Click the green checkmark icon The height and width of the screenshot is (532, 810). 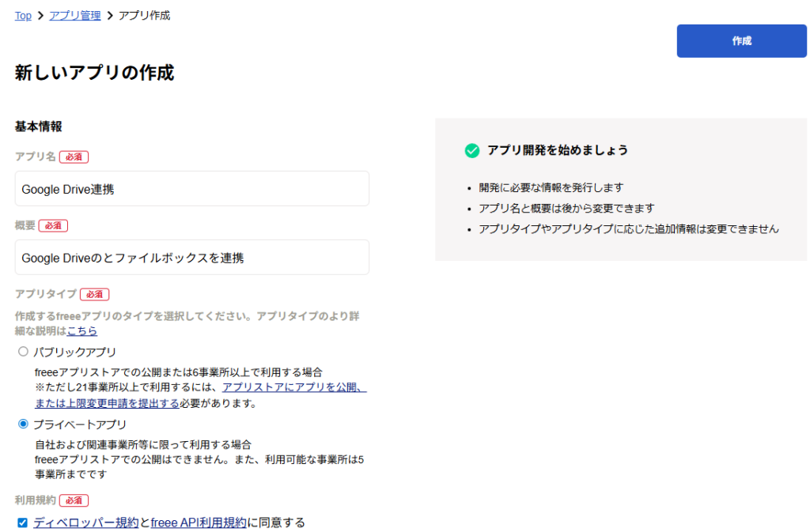(x=472, y=150)
